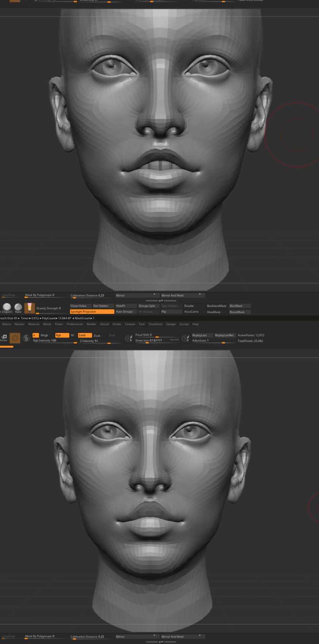Click the PolyCount 13.064 KP status text
The width and height of the screenshot is (319, 644).
(x=56, y=318)
